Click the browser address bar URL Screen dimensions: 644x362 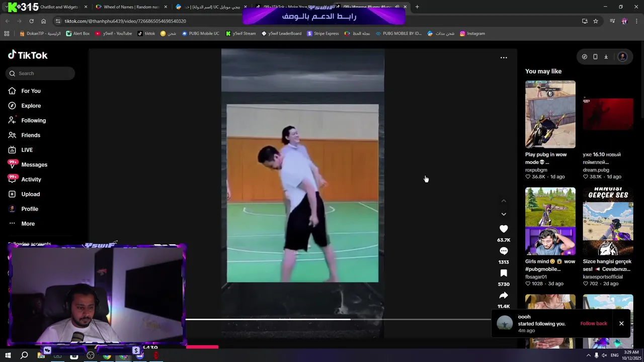(125, 21)
